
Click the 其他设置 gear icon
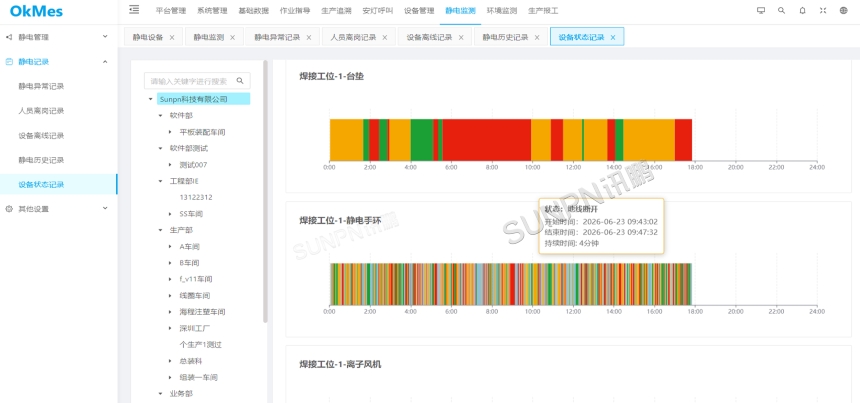click(x=9, y=209)
